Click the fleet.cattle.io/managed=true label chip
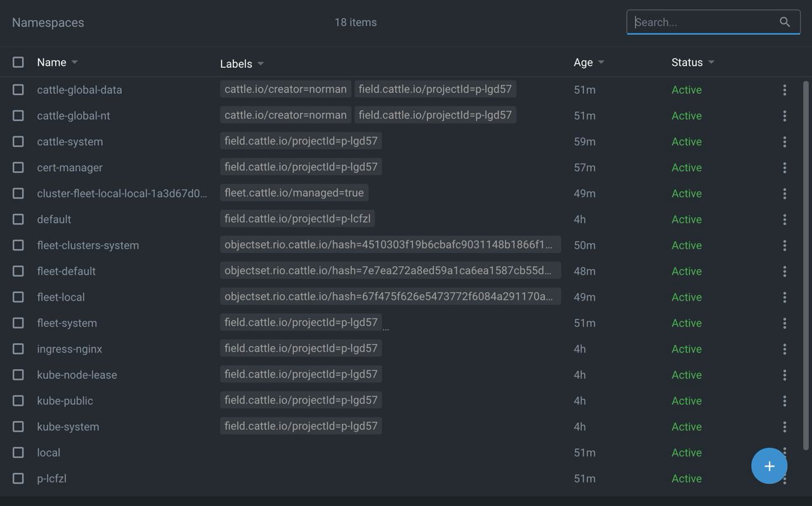This screenshot has width=812, height=506. click(x=294, y=193)
